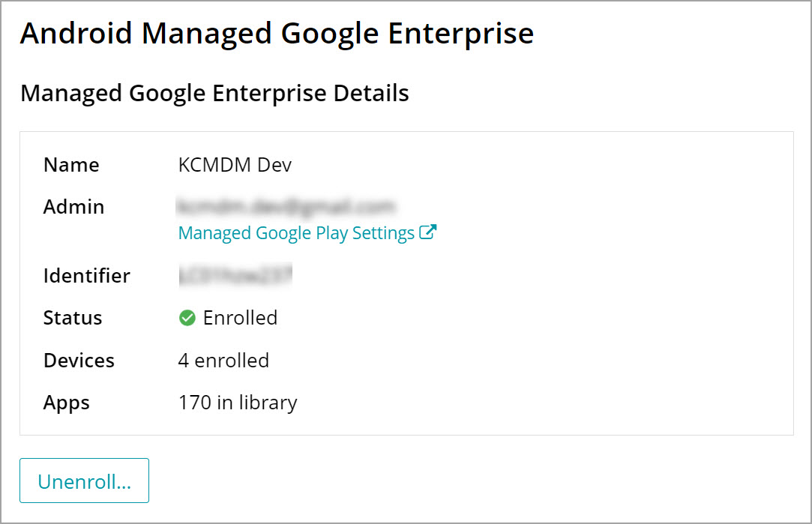The width and height of the screenshot is (812, 524).
Task: Click the Apps field label
Action: tap(67, 403)
